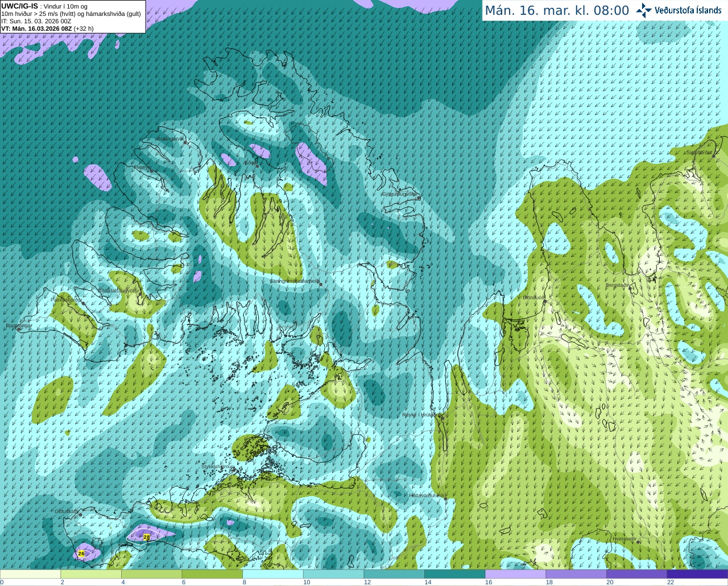Click the Bergstaðir station dot
The width and height of the screenshot is (728, 586).
click(631, 288)
